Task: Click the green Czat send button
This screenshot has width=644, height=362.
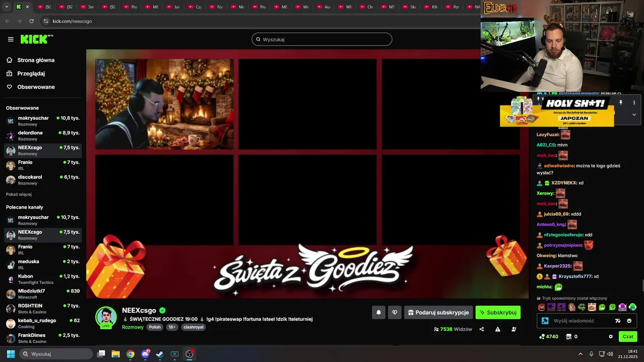Action: pyautogui.click(x=628, y=336)
